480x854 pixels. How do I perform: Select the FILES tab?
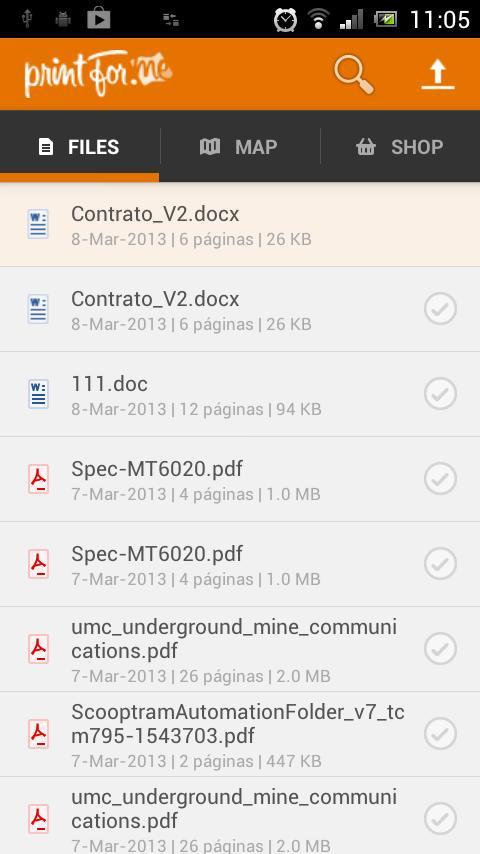point(80,147)
